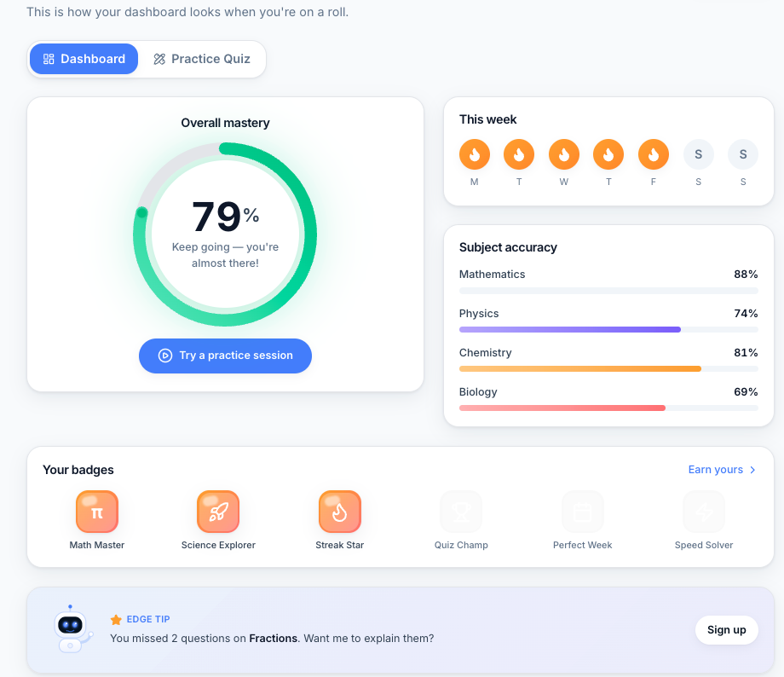Click the Mathematics accuracy bar

608,291
